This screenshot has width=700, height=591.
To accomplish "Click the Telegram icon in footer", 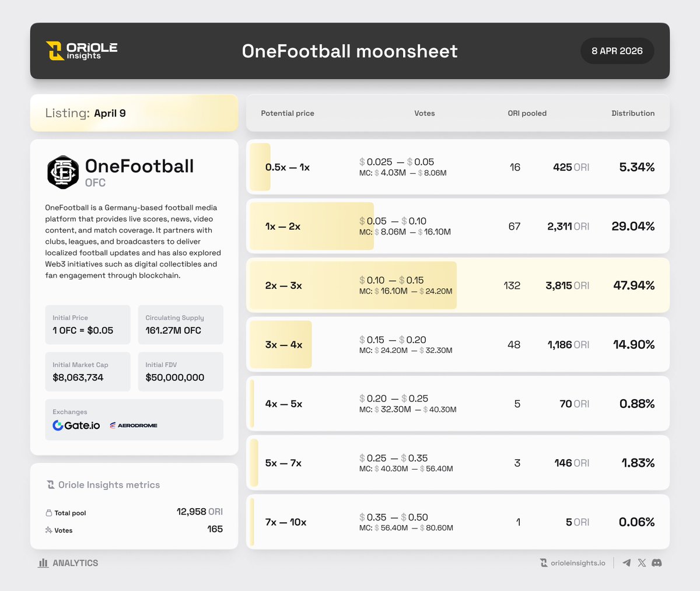I will pos(626,563).
